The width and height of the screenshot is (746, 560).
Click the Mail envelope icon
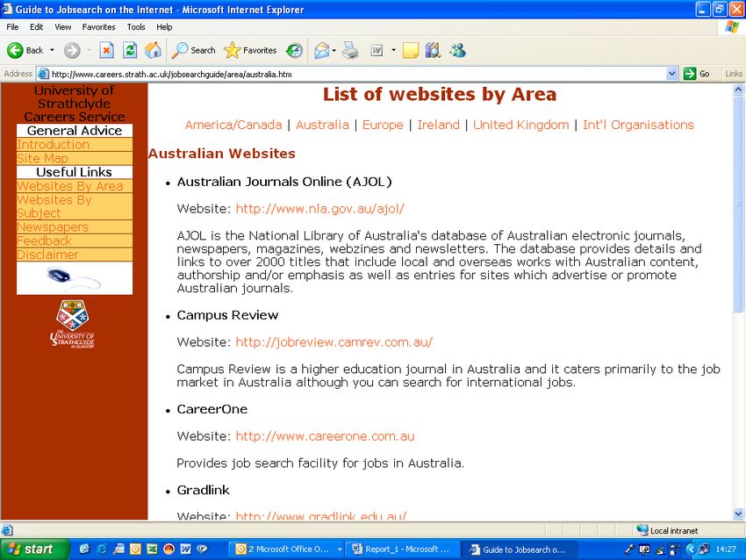[322, 50]
